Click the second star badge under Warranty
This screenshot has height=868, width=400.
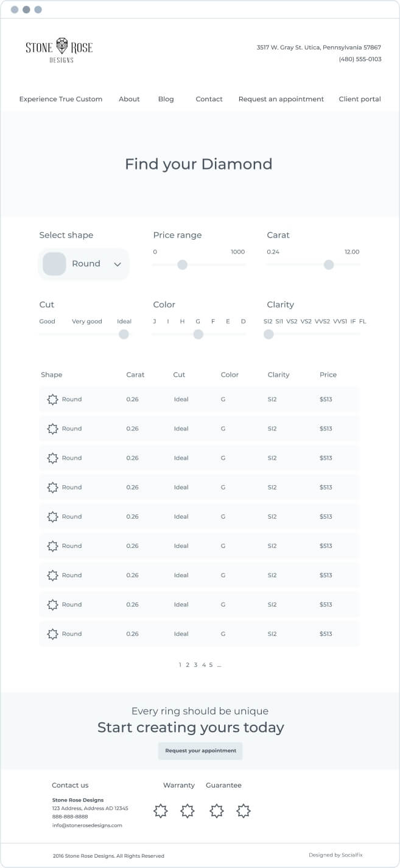coord(188,811)
